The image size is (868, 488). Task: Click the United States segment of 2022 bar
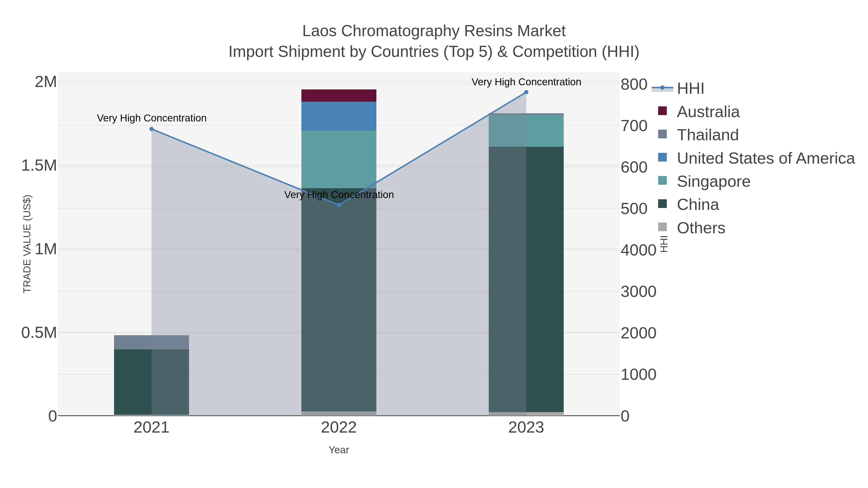(x=339, y=116)
